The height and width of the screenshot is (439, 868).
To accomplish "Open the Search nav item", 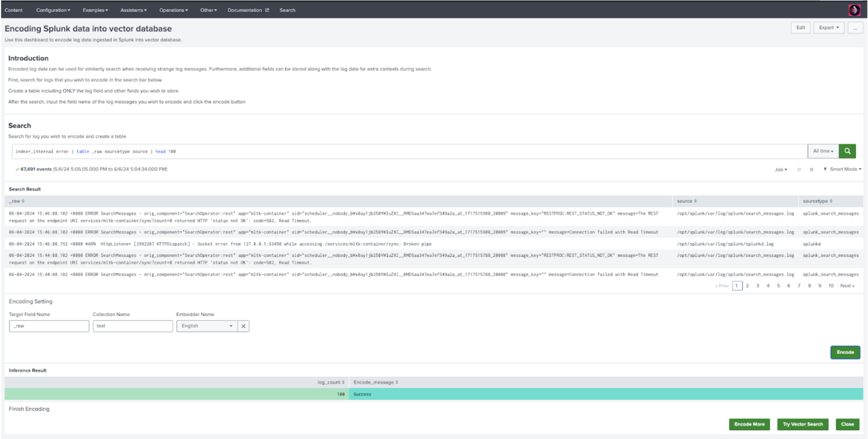I will [287, 10].
